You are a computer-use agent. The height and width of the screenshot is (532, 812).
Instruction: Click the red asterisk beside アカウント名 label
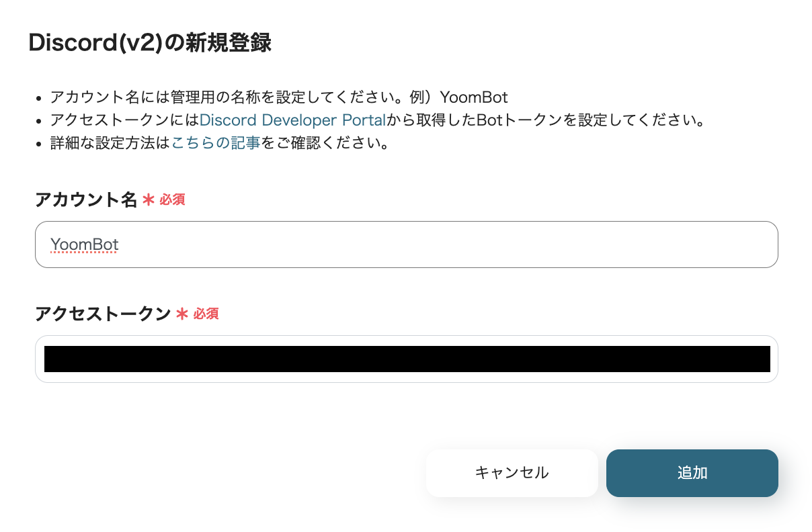click(149, 199)
